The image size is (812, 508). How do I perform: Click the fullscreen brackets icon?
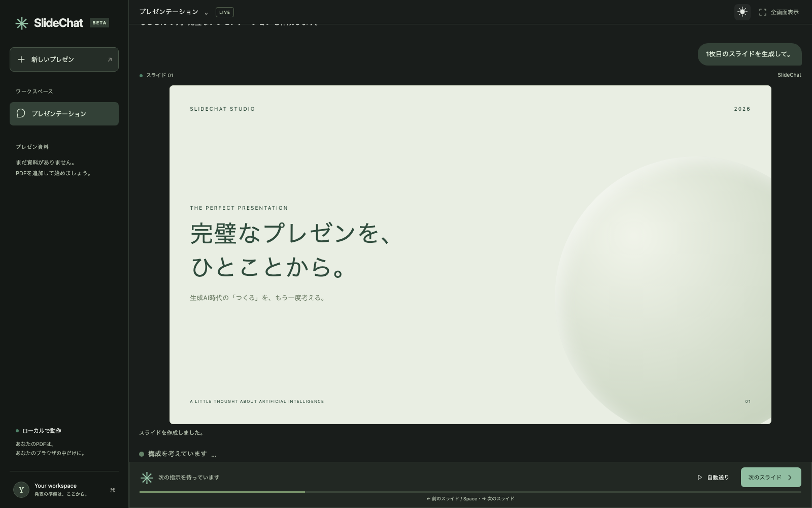pos(762,12)
